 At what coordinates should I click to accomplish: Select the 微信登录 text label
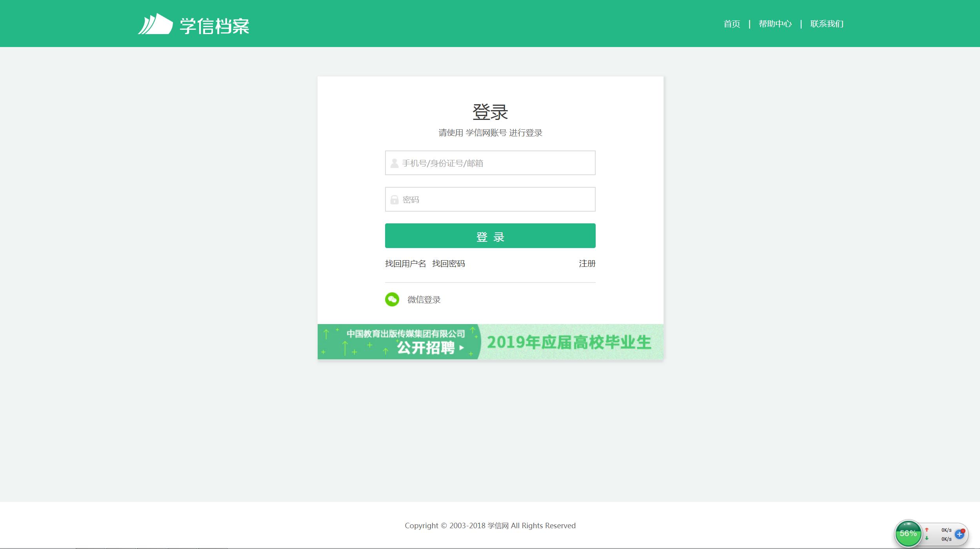423,299
